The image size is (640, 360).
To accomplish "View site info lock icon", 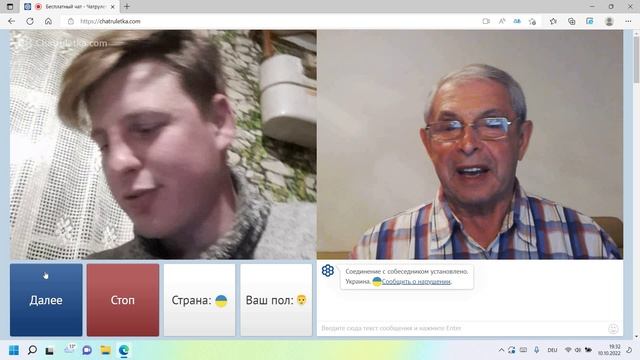I will coord(71,21).
